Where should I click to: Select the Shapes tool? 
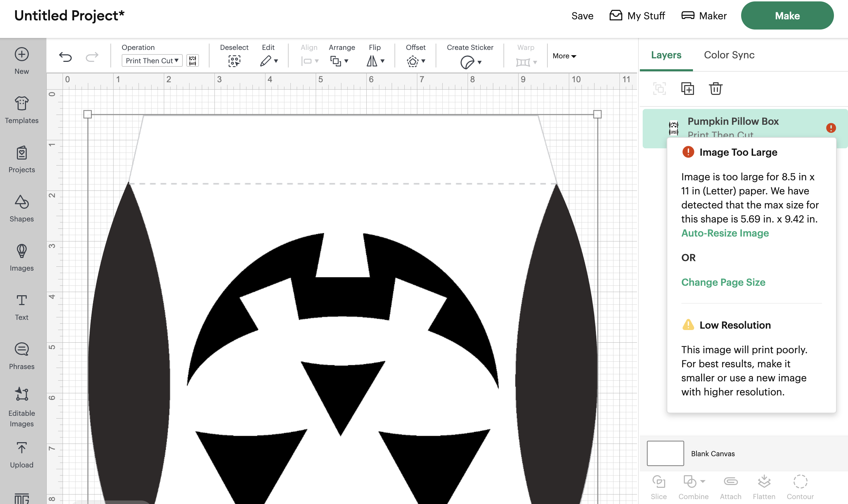coord(22,208)
